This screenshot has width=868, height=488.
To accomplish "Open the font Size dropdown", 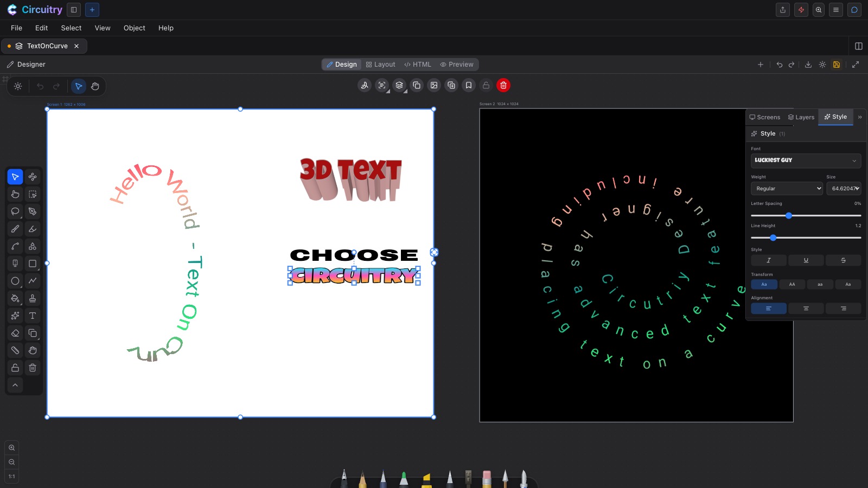I will 844,189.
